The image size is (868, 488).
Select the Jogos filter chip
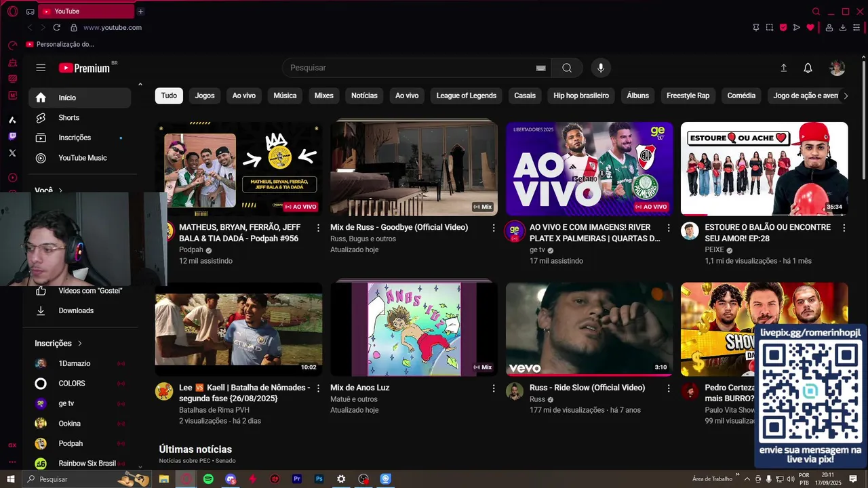tap(205, 96)
